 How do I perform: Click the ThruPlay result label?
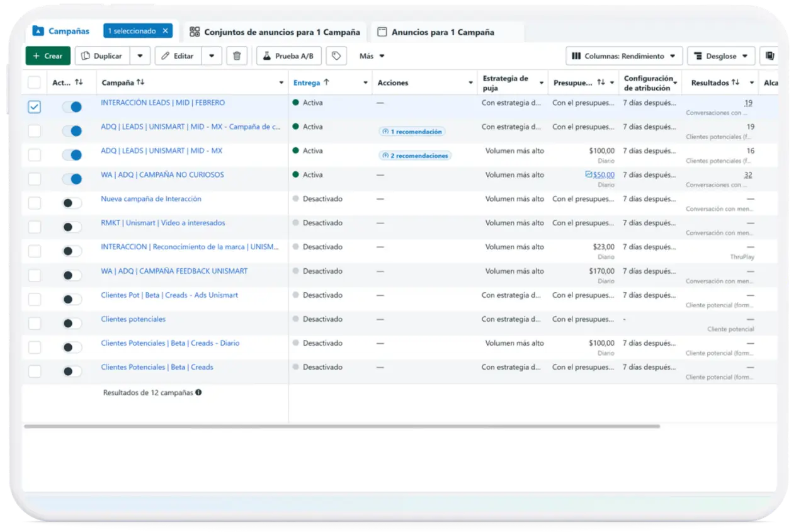[742, 257]
